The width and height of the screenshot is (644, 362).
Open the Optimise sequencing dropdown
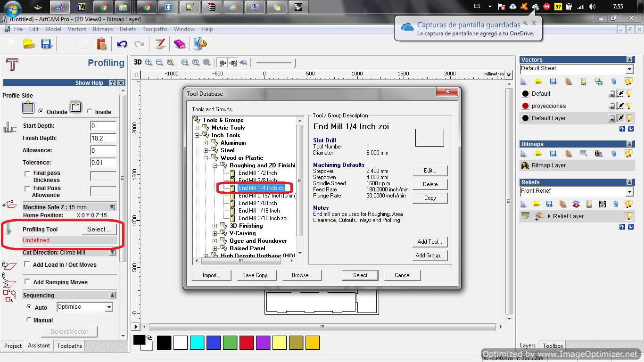click(109, 307)
